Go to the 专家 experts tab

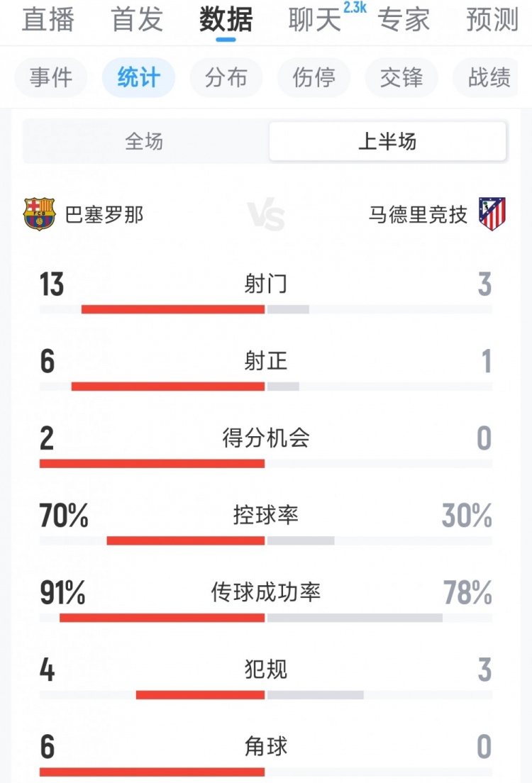click(404, 20)
